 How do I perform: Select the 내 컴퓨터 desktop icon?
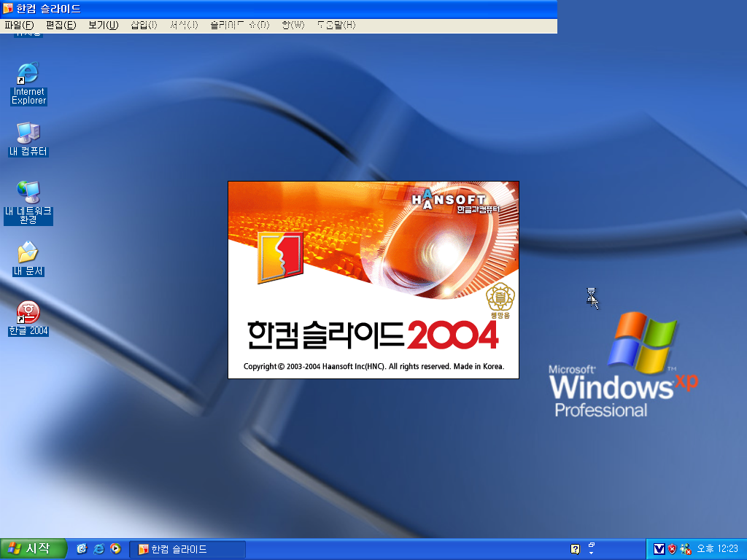(x=28, y=139)
